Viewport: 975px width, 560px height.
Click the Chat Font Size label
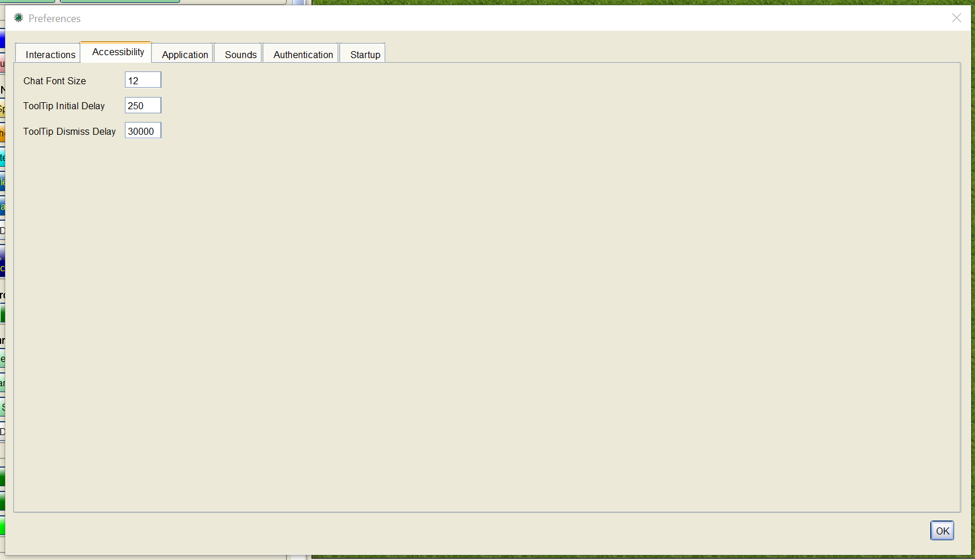54,81
